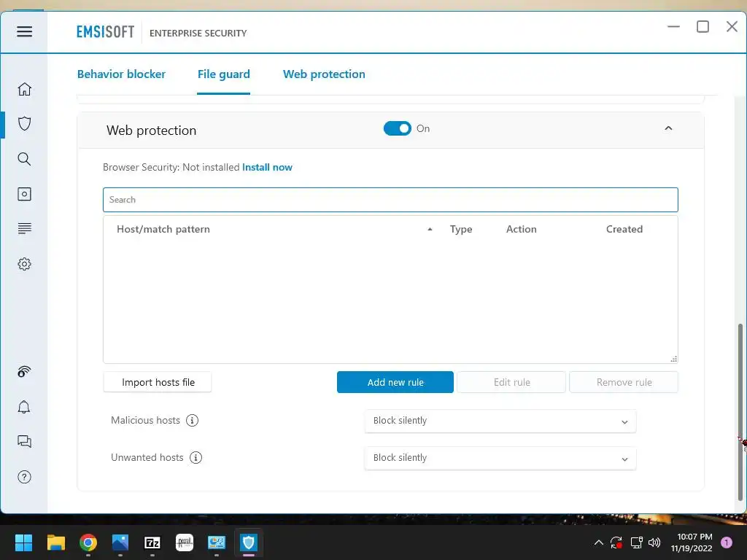Click the Edit rule button

click(511, 382)
